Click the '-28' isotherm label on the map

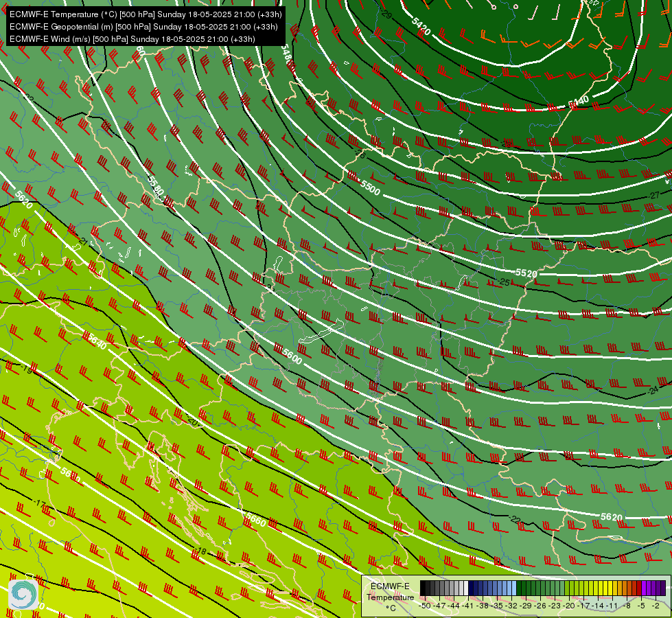(507, 144)
